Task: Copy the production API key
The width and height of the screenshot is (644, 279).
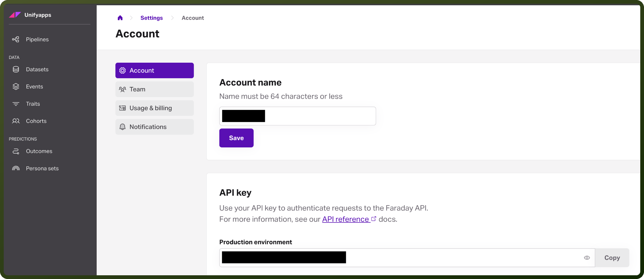Action: (612, 258)
